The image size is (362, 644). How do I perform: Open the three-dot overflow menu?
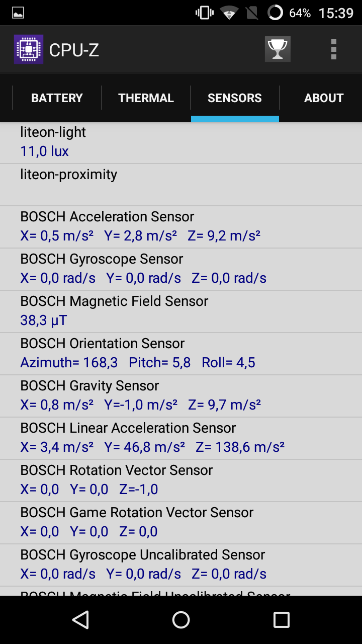tap(333, 49)
